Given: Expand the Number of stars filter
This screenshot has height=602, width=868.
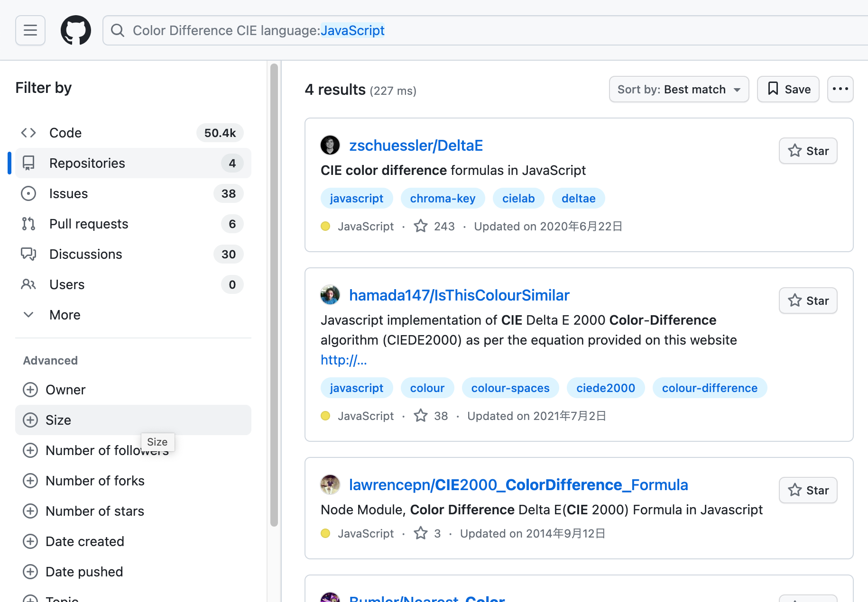Looking at the screenshot, I should point(30,511).
